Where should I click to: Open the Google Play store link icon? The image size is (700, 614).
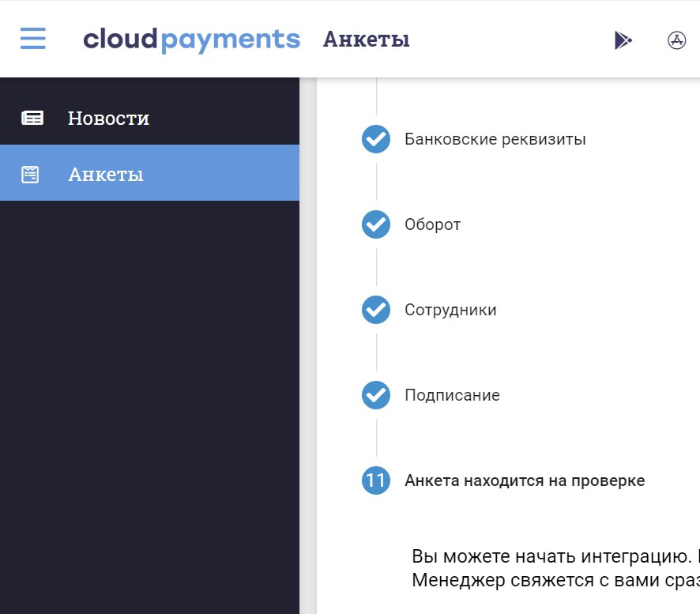pyautogui.click(x=623, y=40)
